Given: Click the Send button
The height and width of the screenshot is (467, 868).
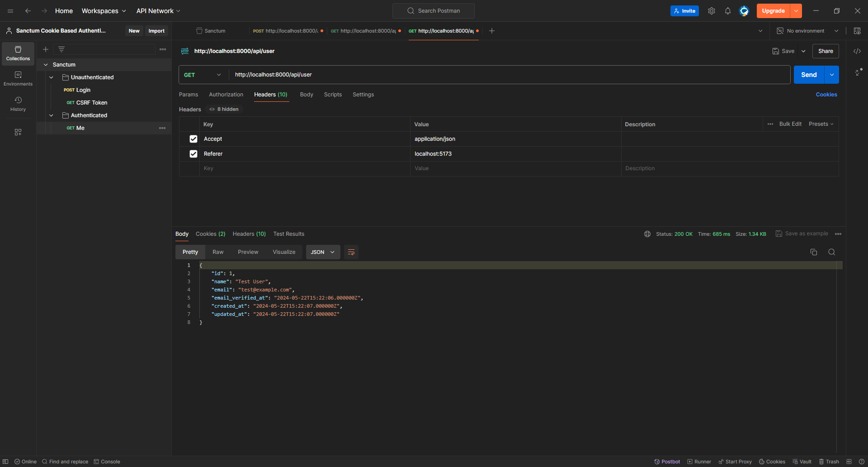Looking at the screenshot, I should click(808, 75).
